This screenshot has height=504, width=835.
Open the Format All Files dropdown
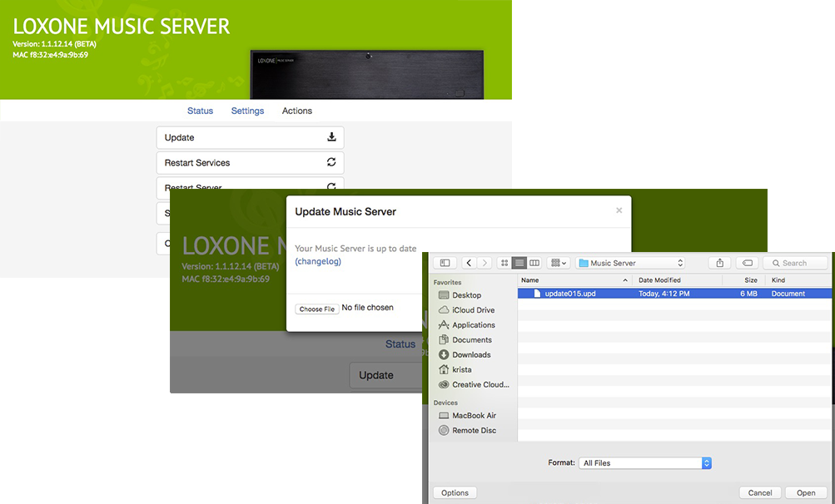coord(645,463)
